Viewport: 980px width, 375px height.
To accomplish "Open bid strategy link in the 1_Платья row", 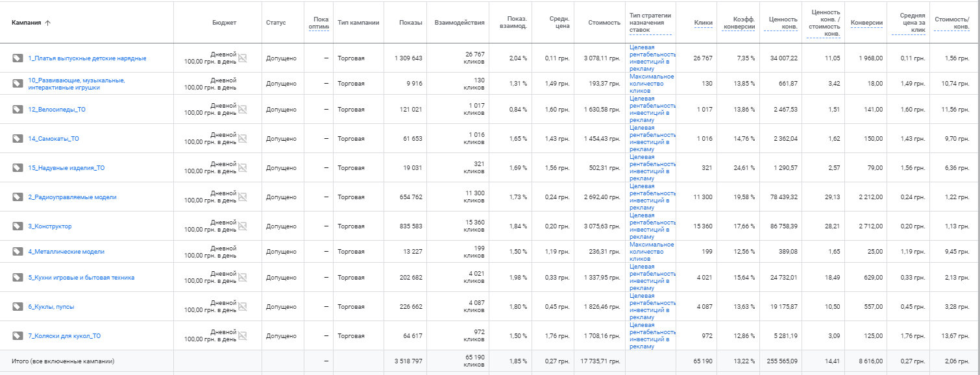I will 652,58.
